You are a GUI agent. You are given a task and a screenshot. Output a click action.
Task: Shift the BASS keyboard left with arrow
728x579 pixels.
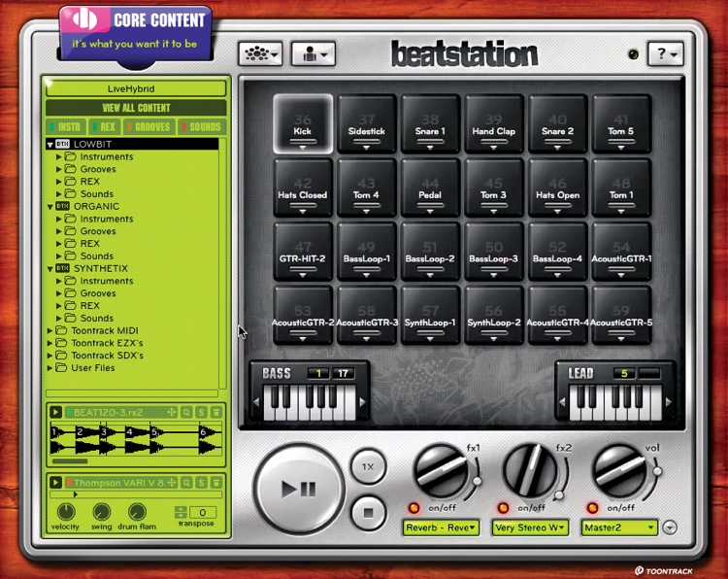tap(256, 402)
